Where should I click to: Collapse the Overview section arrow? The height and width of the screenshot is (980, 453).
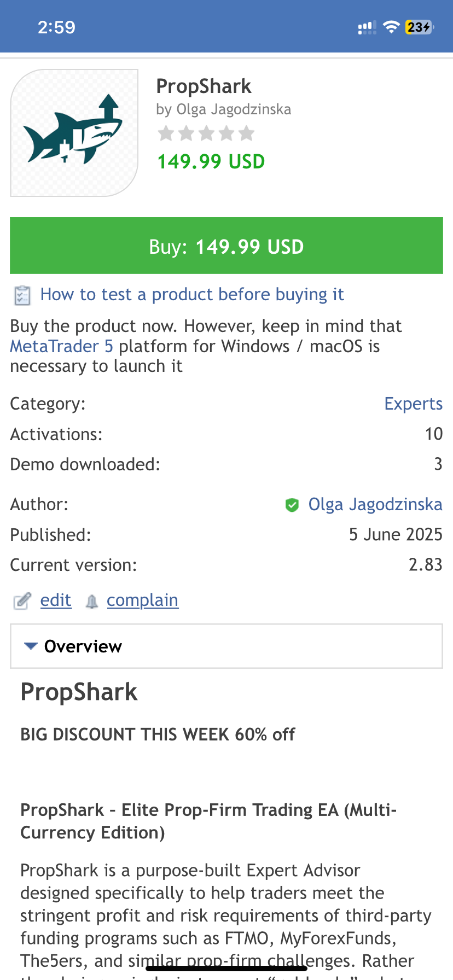click(31, 646)
